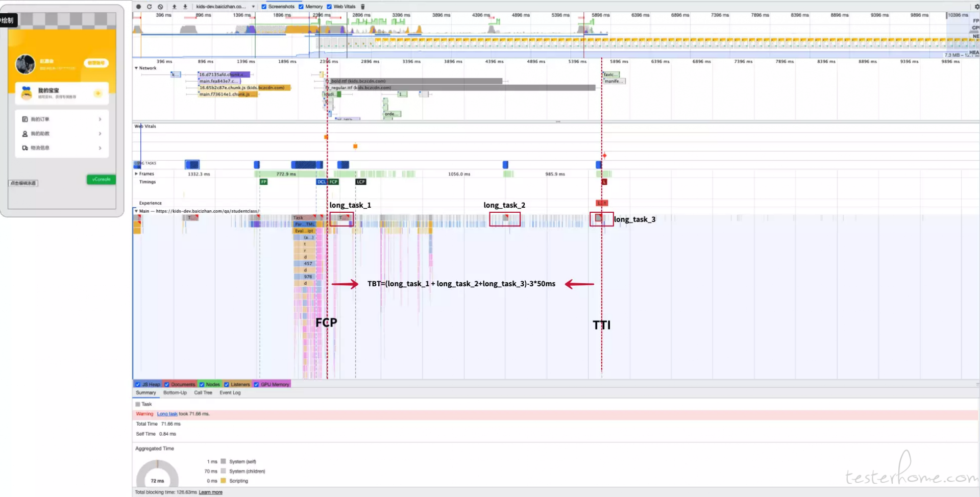Viewport: 980px width, 497px height.
Task: Click the FP timing marker
Action: 263,182
